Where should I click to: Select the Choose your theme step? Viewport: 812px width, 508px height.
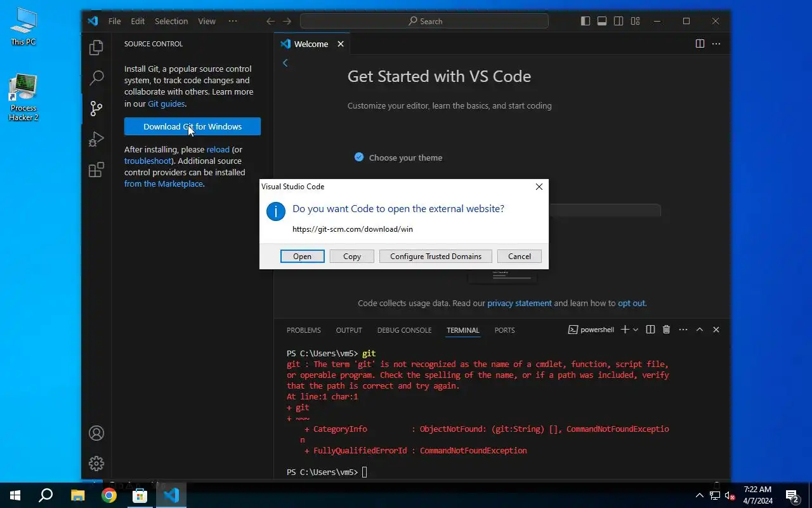coord(405,157)
